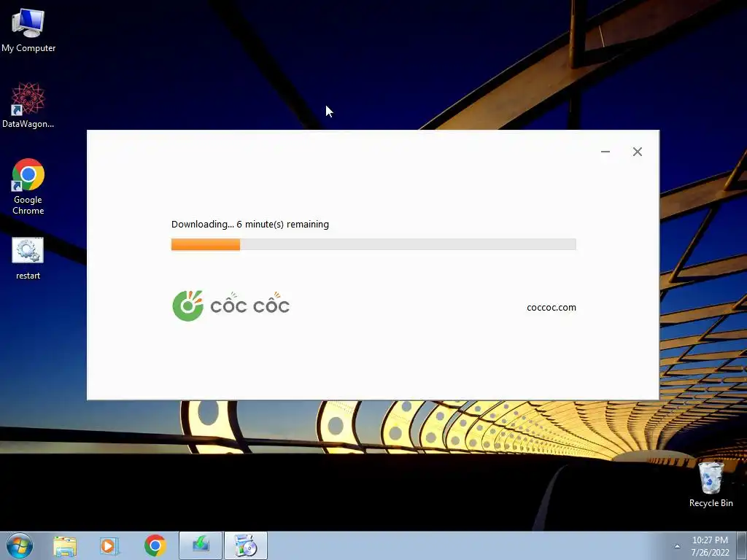Open Windows Explorer from the taskbar
747x560 pixels.
(65, 546)
